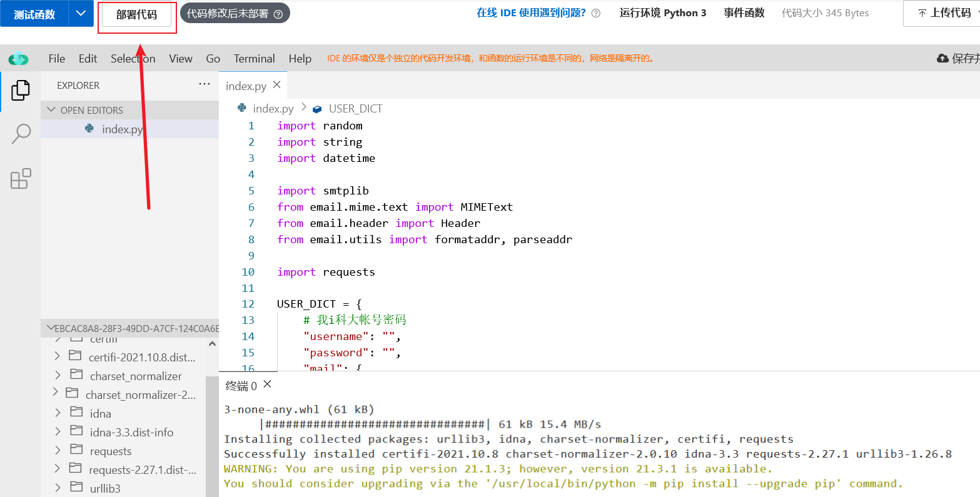Expand the requests folder chevron
The height and width of the screenshot is (497, 980).
coord(58,449)
